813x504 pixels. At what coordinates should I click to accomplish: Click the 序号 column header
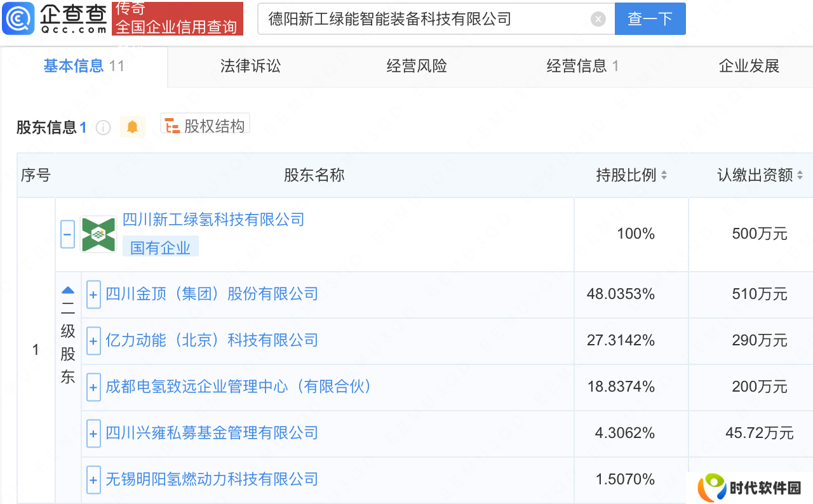point(36,175)
